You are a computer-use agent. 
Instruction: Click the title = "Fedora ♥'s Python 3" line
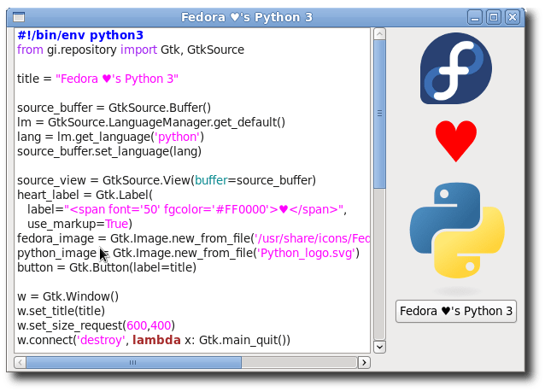(x=97, y=79)
